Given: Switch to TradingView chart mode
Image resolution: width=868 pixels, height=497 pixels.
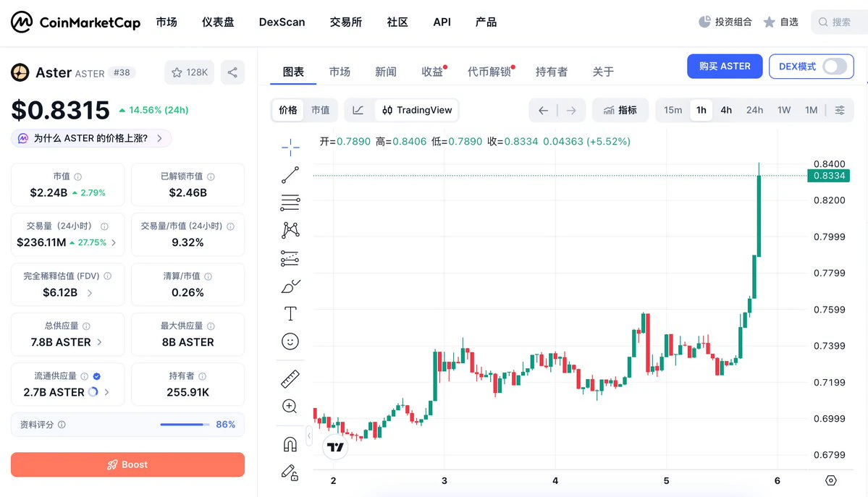Looking at the screenshot, I should point(417,110).
